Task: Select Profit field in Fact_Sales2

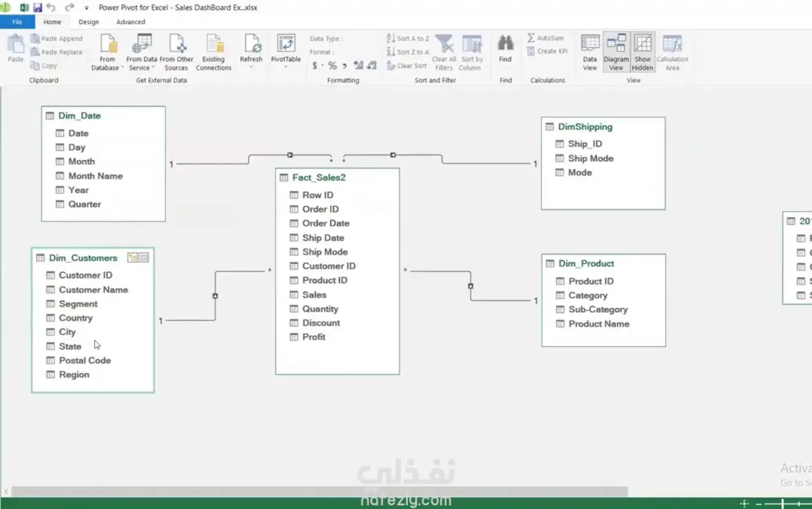Action: (313, 337)
